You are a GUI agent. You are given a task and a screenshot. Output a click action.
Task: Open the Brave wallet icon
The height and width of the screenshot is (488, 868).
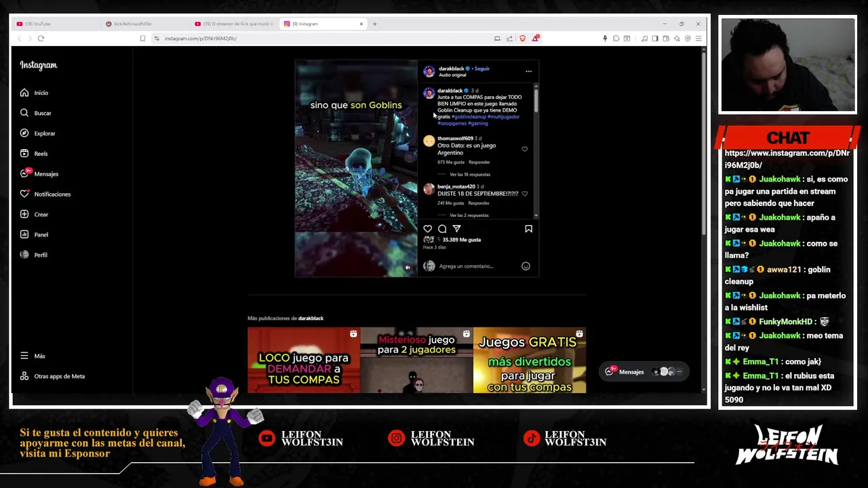pyautogui.click(x=665, y=39)
